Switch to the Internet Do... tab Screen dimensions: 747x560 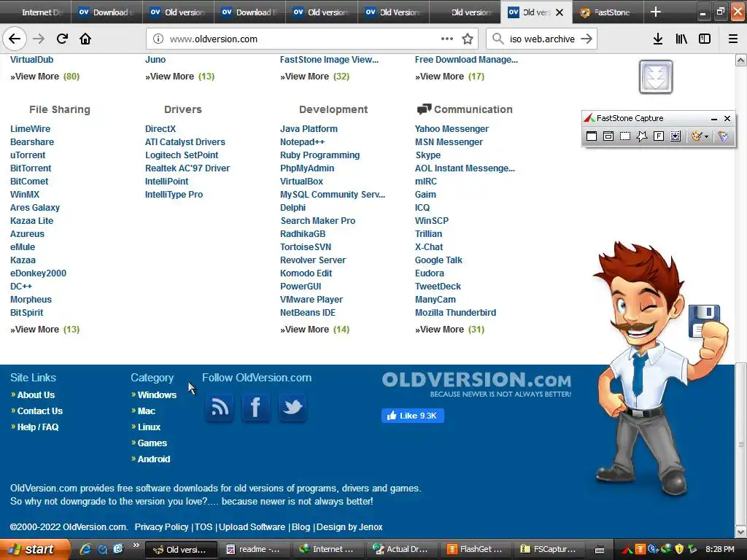pyautogui.click(x=36, y=12)
